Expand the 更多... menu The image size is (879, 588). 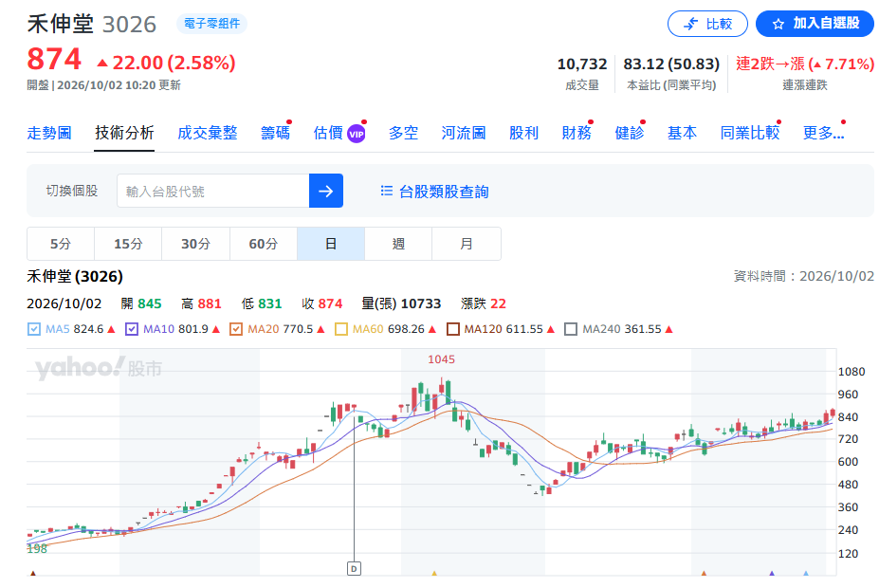point(823,133)
